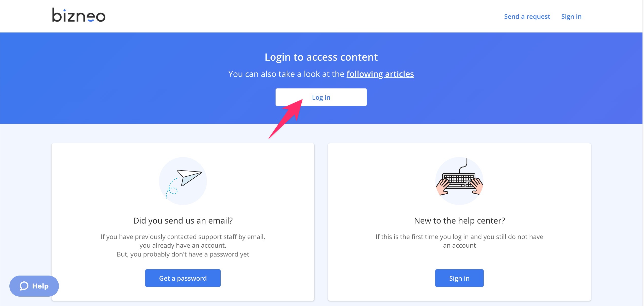Open the Send a request link
644x306 pixels.
(527, 16)
